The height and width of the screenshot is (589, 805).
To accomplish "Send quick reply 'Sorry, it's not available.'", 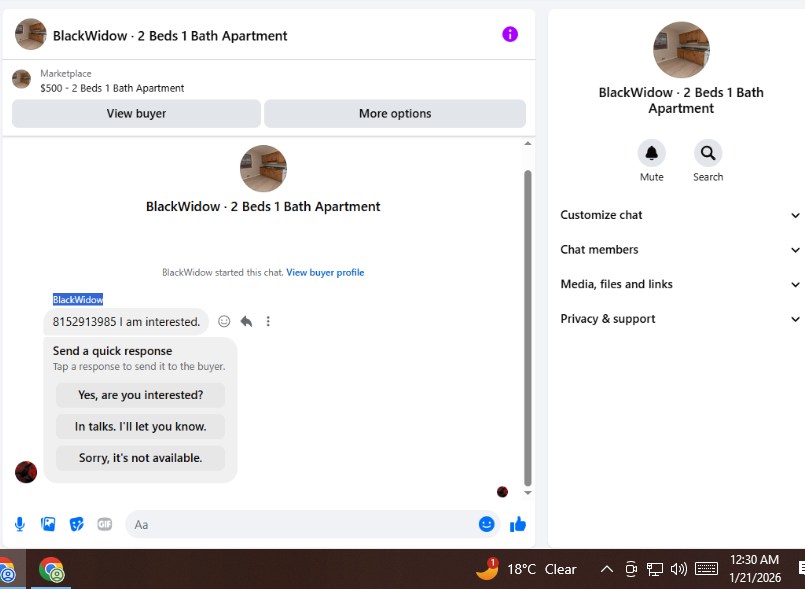I will click(x=140, y=458).
